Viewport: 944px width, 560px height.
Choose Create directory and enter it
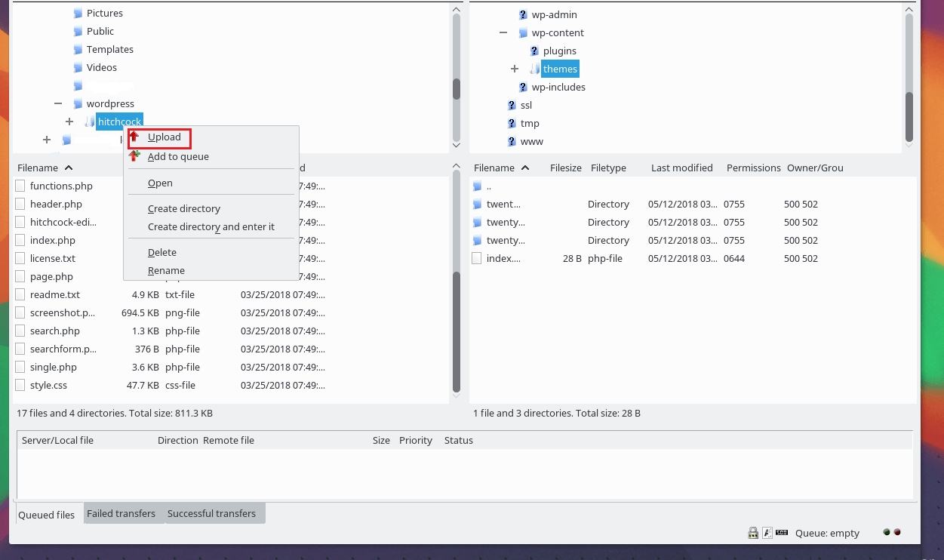[x=211, y=226]
